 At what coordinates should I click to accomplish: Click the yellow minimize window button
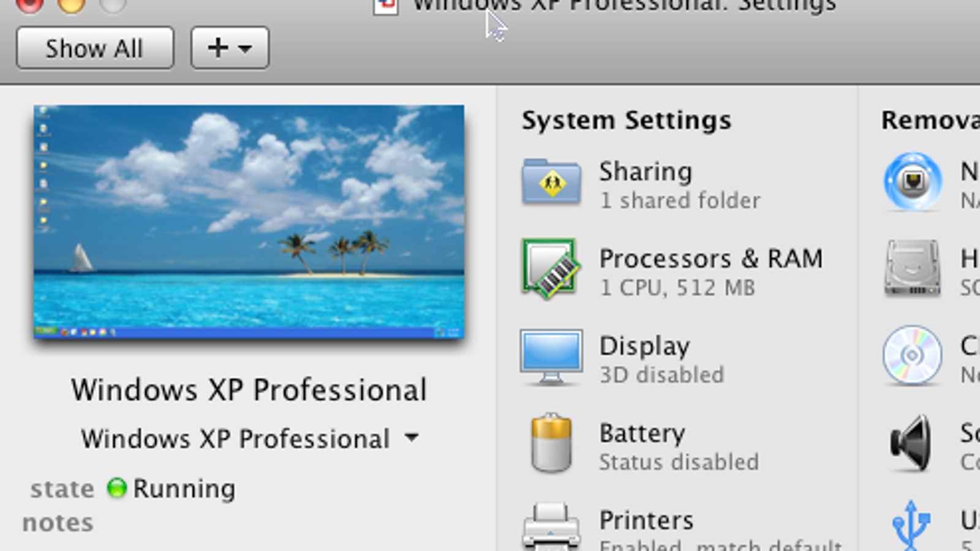(x=71, y=4)
